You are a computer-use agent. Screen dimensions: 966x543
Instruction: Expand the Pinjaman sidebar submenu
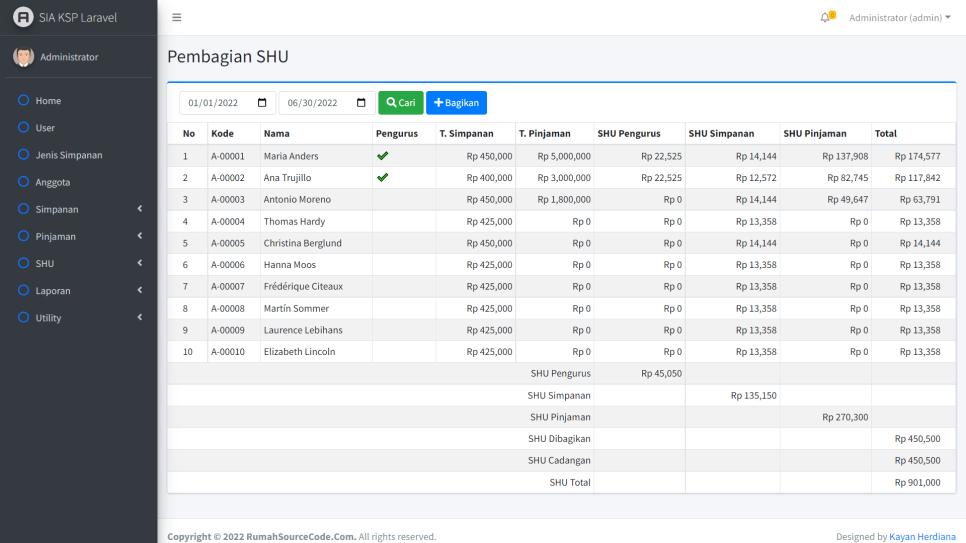pyautogui.click(x=78, y=236)
